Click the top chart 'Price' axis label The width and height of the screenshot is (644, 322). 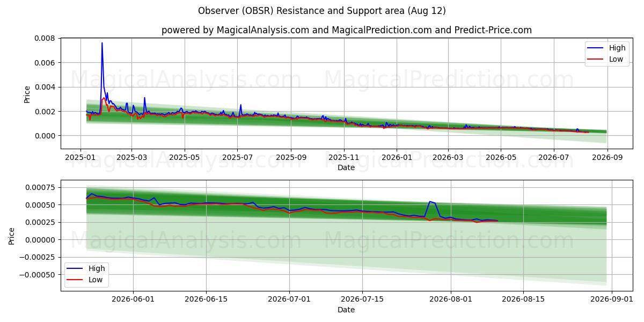(x=27, y=93)
